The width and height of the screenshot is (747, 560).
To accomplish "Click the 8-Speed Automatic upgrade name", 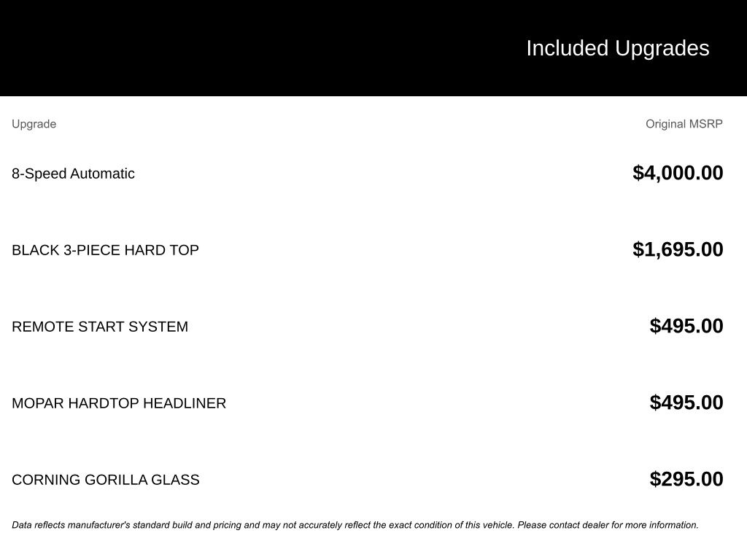I will click(x=73, y=174).
